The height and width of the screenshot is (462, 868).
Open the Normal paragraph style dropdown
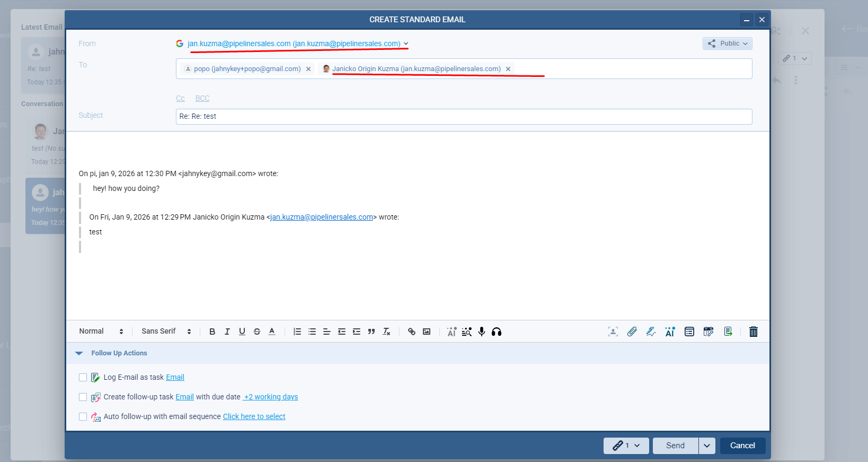[101, 332]
